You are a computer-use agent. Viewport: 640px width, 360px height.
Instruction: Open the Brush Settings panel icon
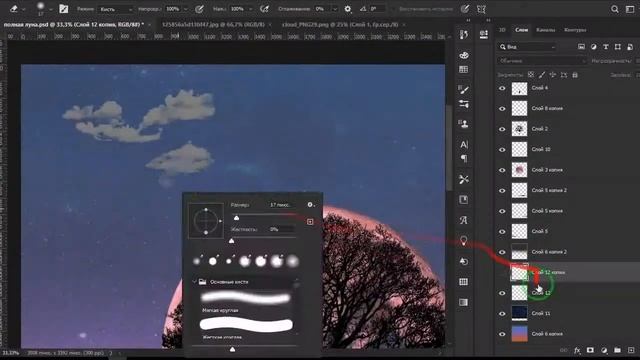pos(464,89)
